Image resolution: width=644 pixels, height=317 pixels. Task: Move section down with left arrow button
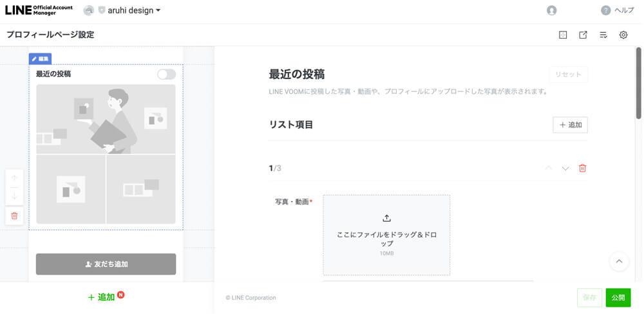click(x=14, y=196)
